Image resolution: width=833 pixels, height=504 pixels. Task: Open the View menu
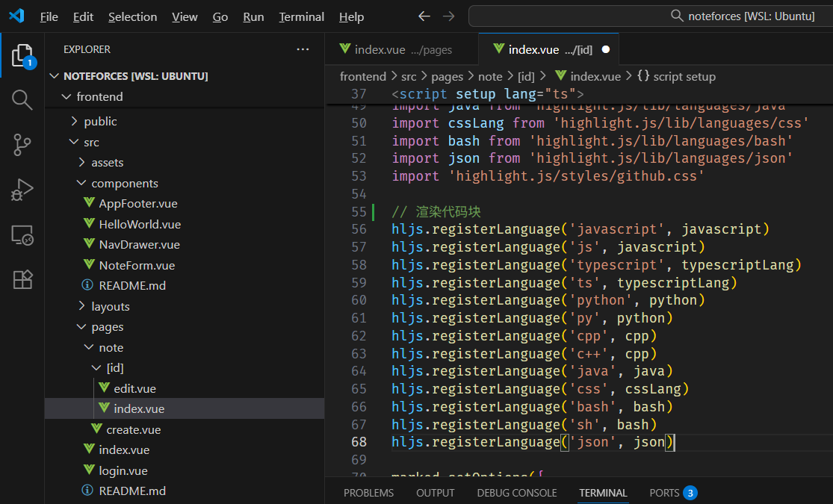point(185,17)
